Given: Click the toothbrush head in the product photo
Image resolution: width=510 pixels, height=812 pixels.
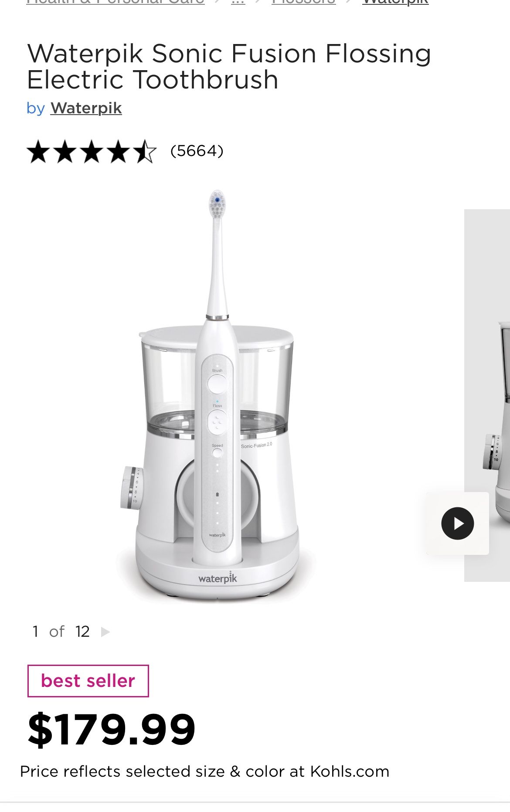Looking at the screenshot, I should pyautogui.click(x=217, y=204).
